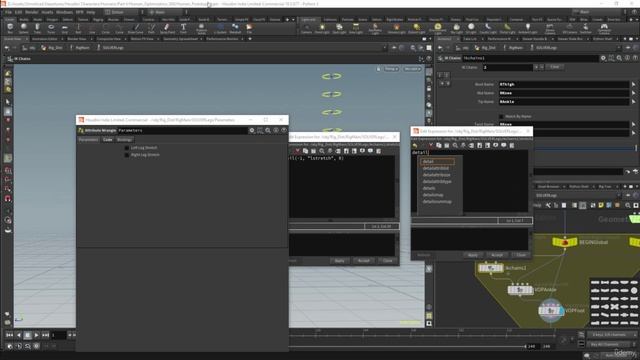Viewport: 640px width, 360px height.
Task: Open shelf set options arrow
Action: 293,20
